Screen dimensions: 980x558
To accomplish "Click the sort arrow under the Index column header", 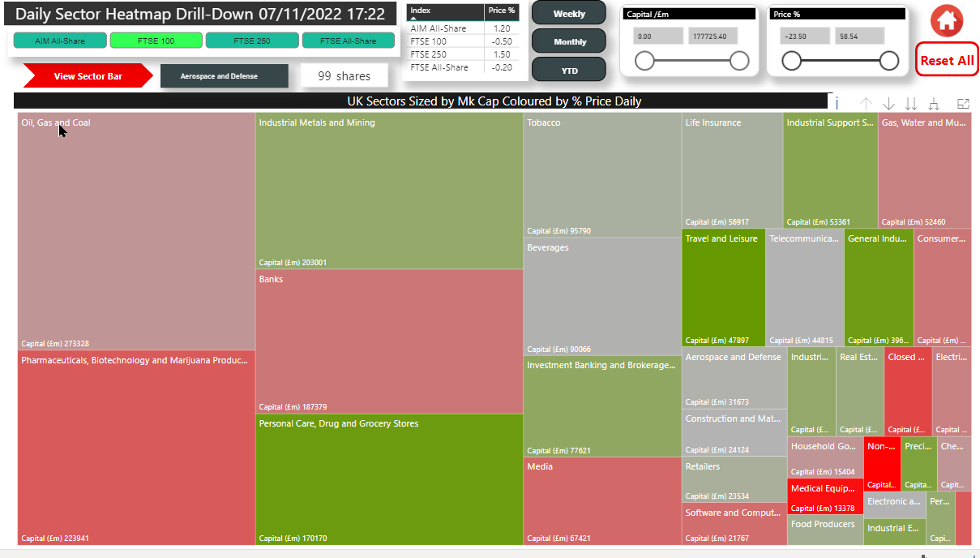I will tap(415, 18).
